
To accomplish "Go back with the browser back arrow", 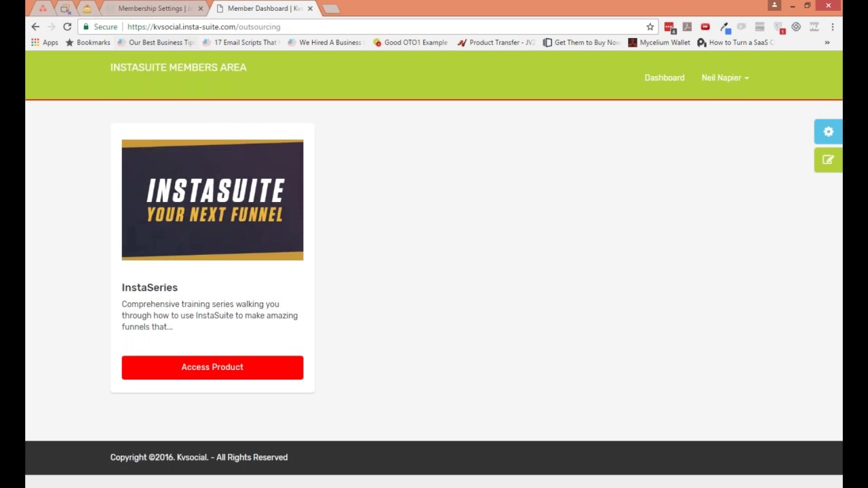I will click(x=35, y=26).
